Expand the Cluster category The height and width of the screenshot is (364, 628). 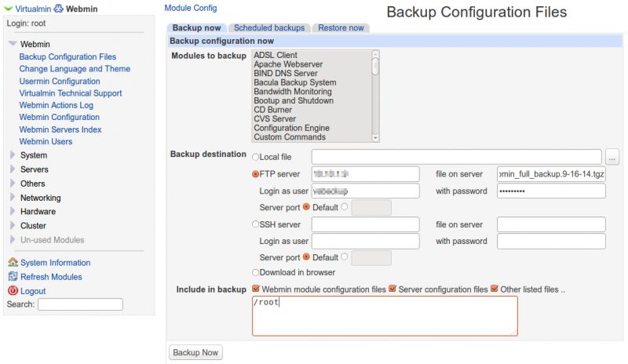click(13, 225)
